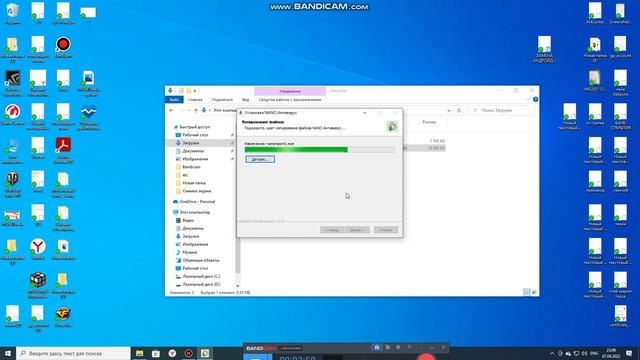Select Рабочий стол under Быстрый доступ

[195, 135]
